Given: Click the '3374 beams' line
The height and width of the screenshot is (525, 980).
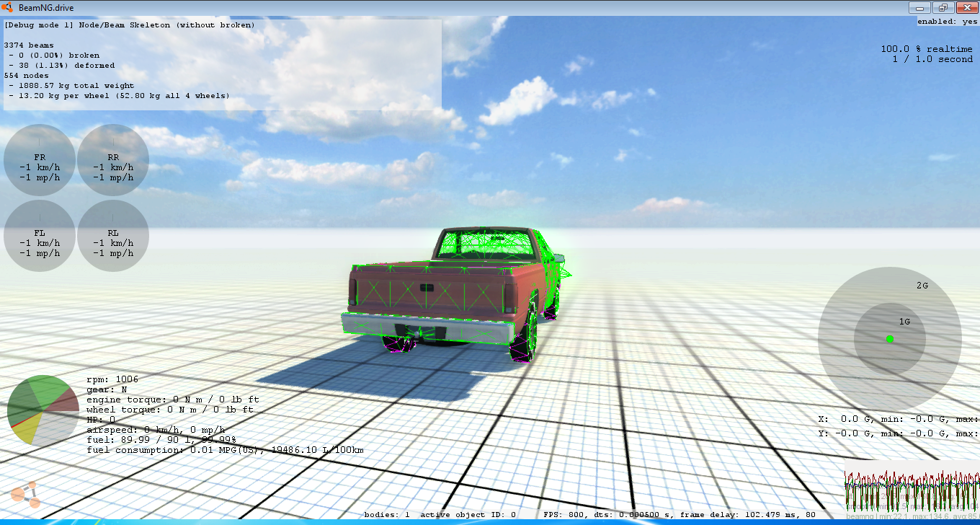Looking at the screenshot, I should click(x=29, y=45).
